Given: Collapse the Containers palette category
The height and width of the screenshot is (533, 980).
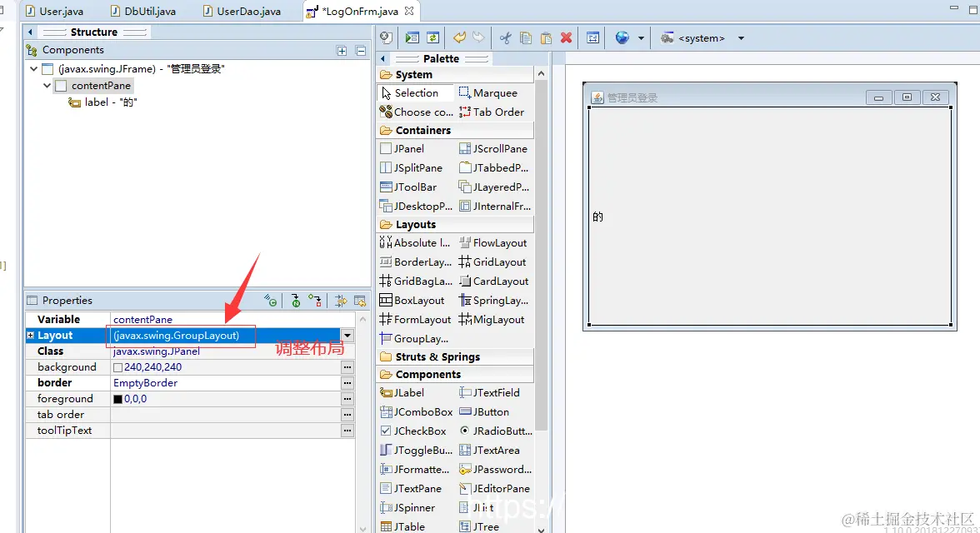Looking at the screenshot, I should (x=456, y=131).
